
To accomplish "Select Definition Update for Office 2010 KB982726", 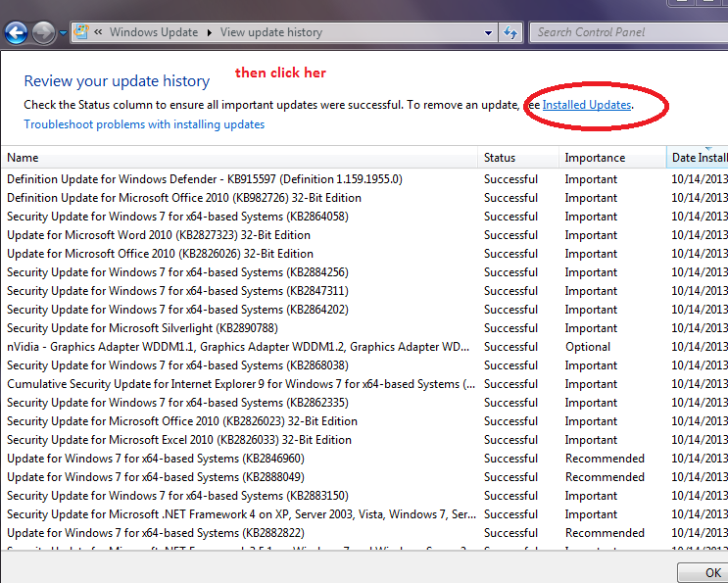I will pos(364,198).
